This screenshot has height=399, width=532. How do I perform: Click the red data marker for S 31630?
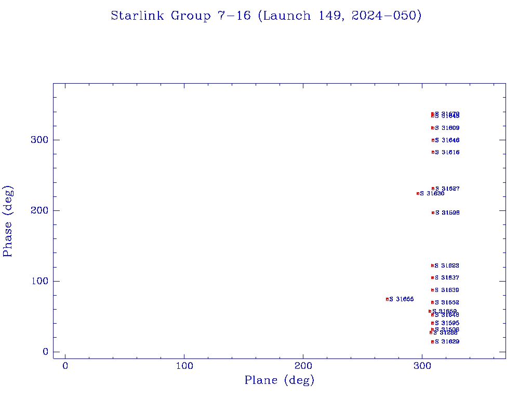[x=418, y=194]
